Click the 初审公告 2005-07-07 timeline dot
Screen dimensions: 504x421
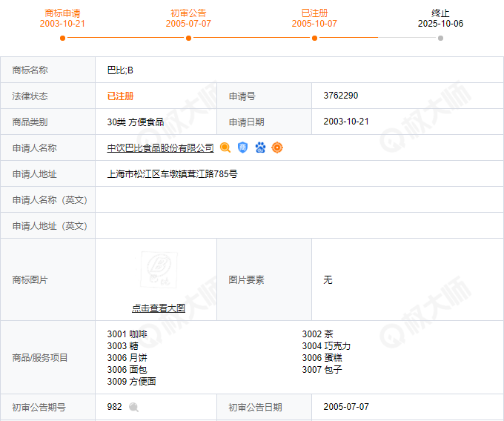point(189,39)
